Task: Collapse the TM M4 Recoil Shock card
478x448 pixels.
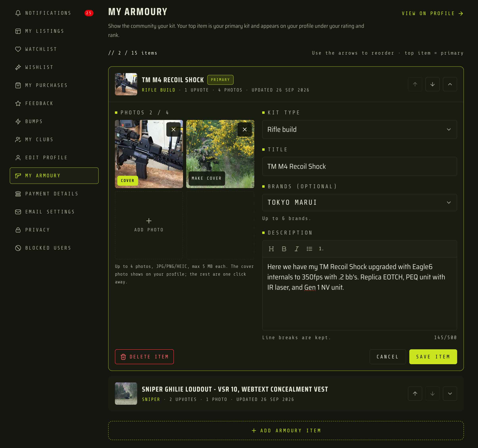Action: 450,84
